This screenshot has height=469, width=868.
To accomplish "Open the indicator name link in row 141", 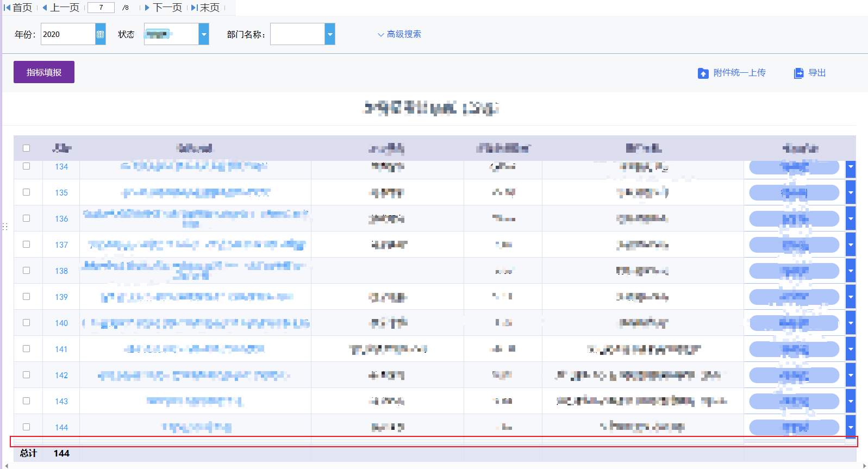I will tap(194, 349).
